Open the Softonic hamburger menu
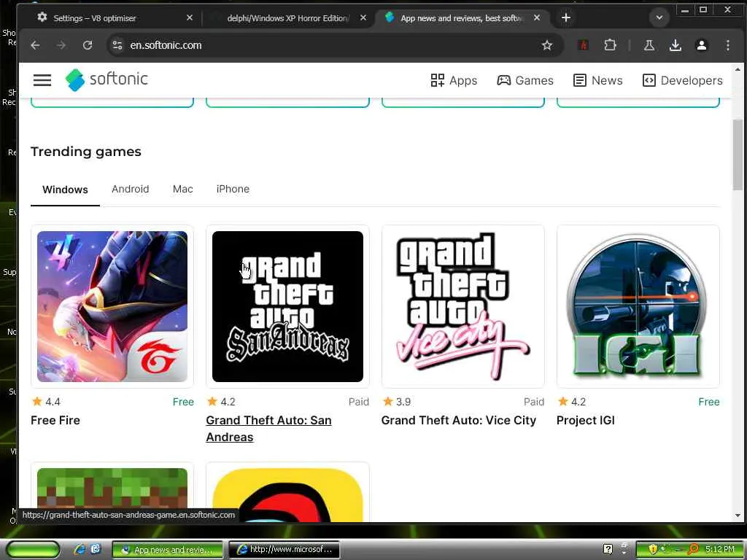The height and width of the screenshot is (560, 747). tap(42, 80)
